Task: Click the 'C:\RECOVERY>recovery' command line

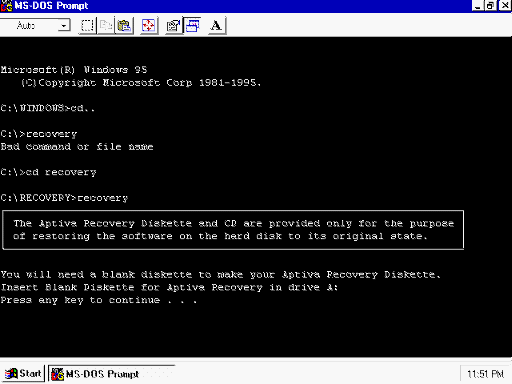Action: point(64,198)
